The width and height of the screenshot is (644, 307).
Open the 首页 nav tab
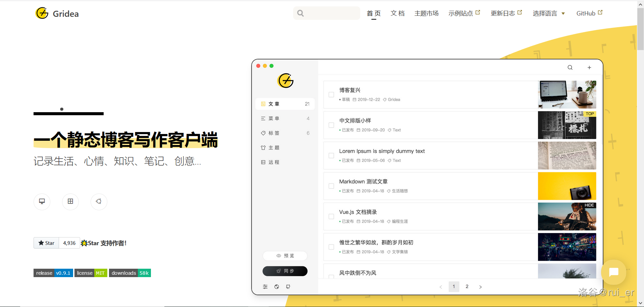(x=374, y=13)
